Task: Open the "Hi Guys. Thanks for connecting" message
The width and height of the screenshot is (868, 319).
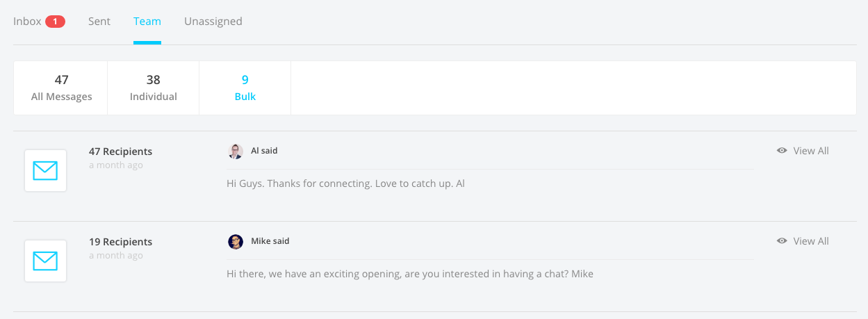Action: click(345, 184)
